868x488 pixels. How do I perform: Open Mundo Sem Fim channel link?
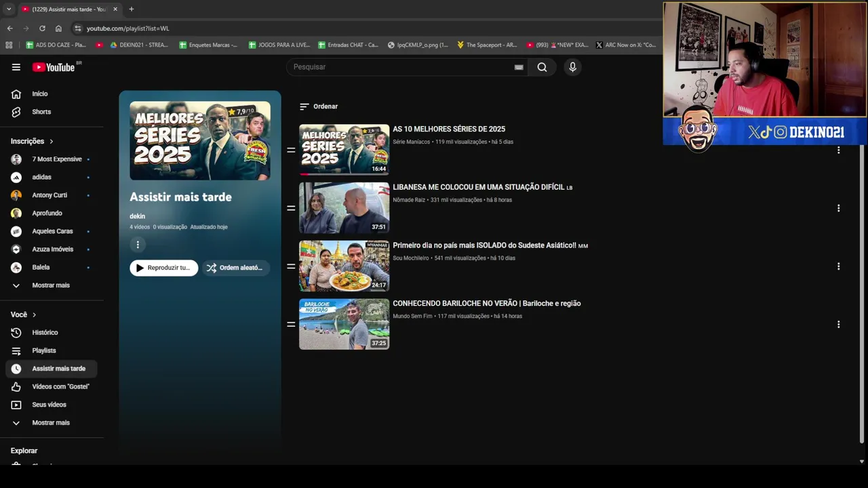point(412,317)
